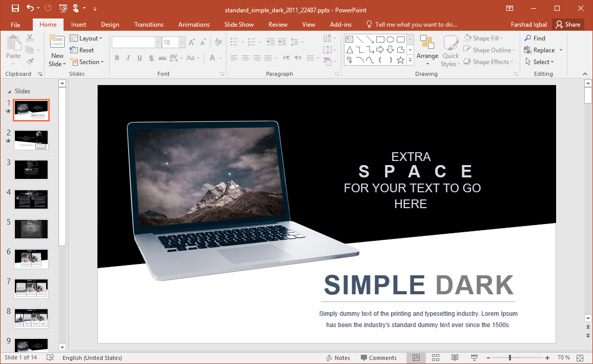The height and width of the screenshot is (364, 593).
Task: Open font size dropdown showing 18
Action: click(182, 43)
